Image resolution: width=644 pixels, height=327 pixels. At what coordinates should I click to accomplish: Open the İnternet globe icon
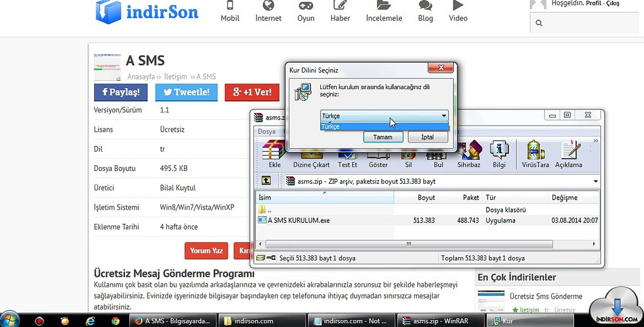pos(268,5)
